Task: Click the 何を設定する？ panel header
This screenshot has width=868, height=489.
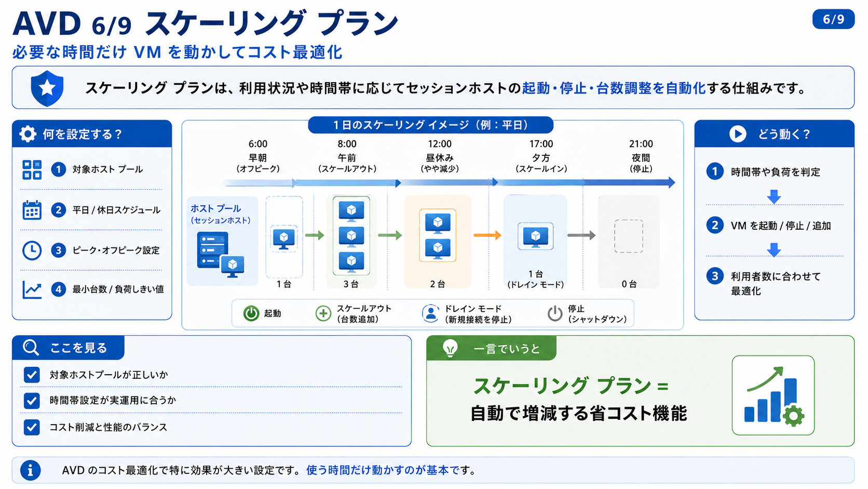Action: [92, 134]
